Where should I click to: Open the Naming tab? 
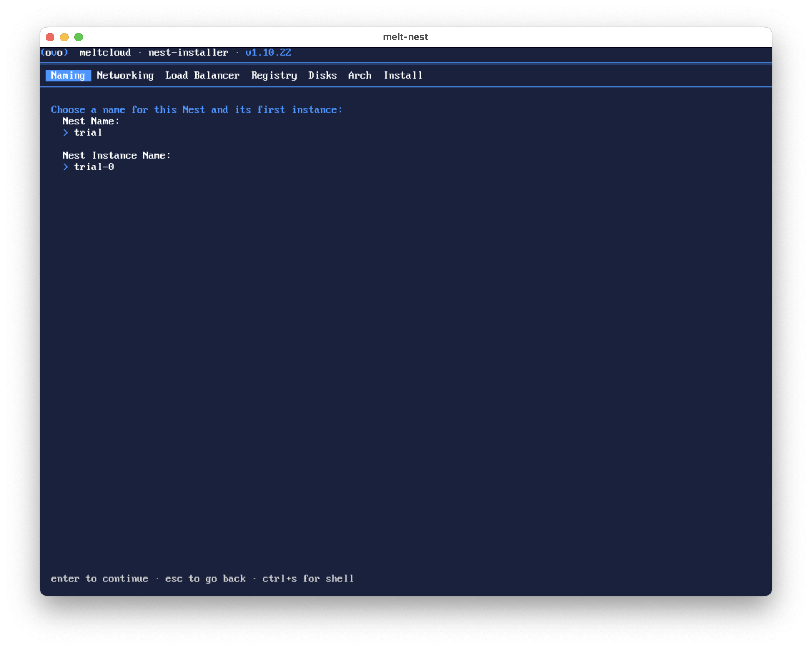(68, 75)
